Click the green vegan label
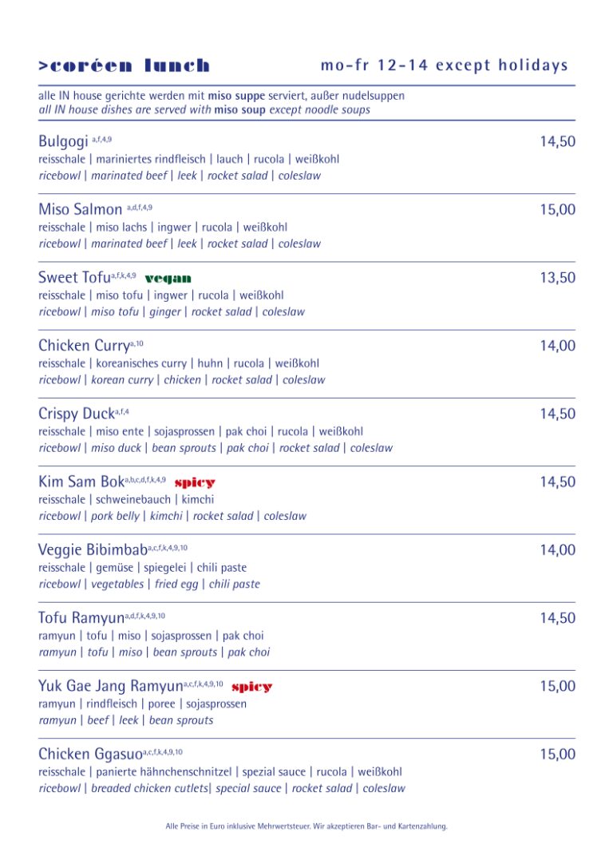613x868 pixels. pos(168,279)
